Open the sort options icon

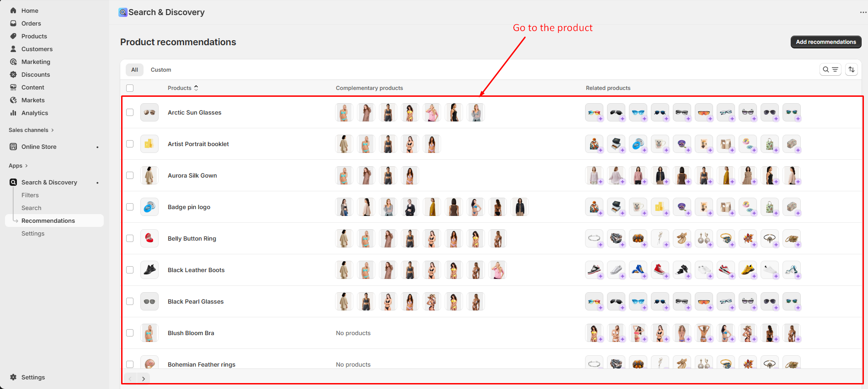(x=851, y=69)
